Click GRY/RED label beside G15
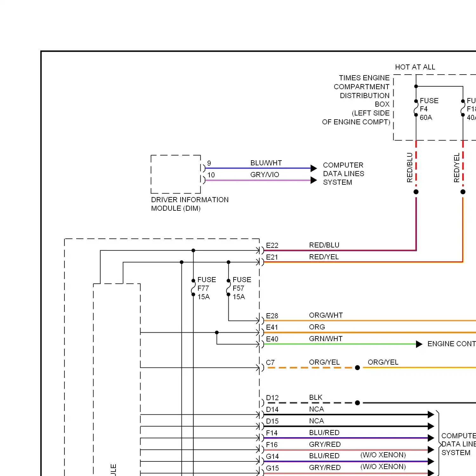The image size is (476, 476). [x=325, y=467]
